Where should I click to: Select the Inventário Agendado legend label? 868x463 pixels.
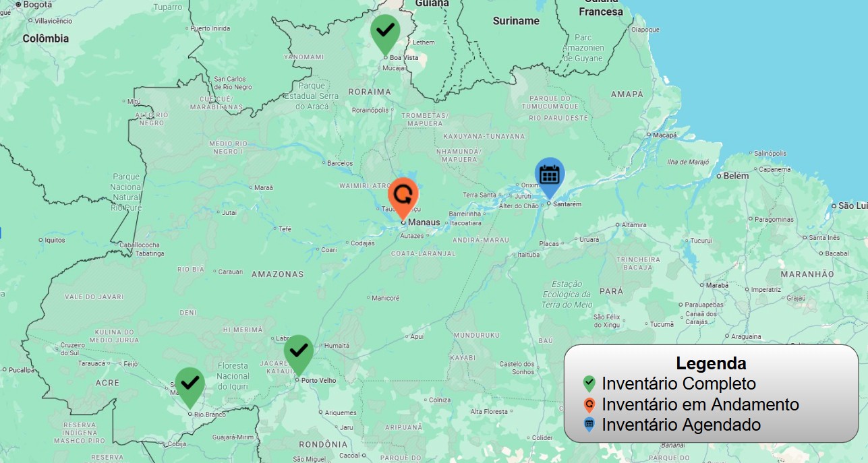coord(681,425)
